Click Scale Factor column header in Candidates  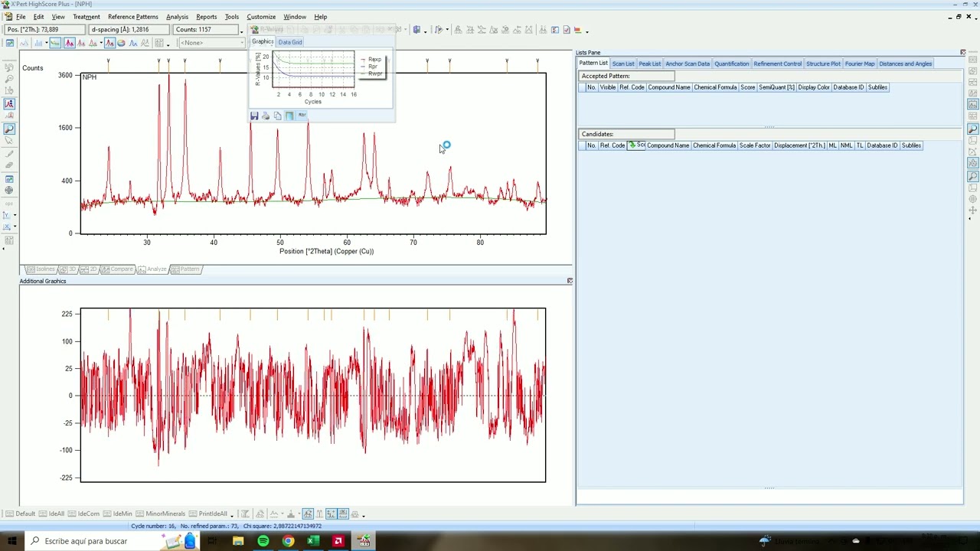pyautogui.click(x=755, y=145)
